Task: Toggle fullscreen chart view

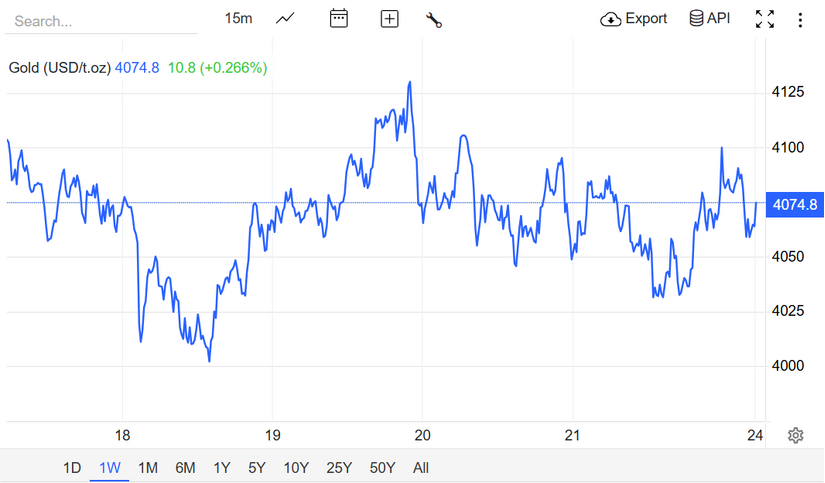Action: [765, 19]
